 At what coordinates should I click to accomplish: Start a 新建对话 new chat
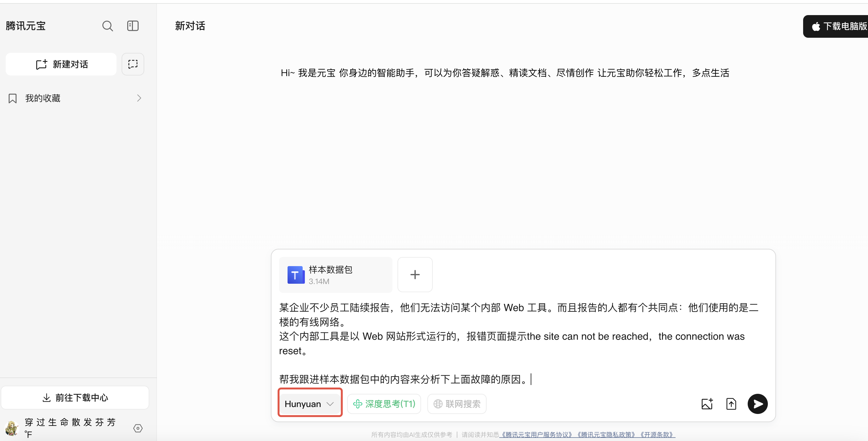[x=61, y=64]
